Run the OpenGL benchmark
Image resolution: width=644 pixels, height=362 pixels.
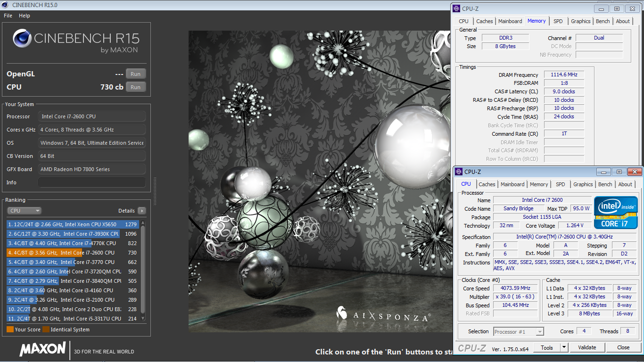pos(136,74)
